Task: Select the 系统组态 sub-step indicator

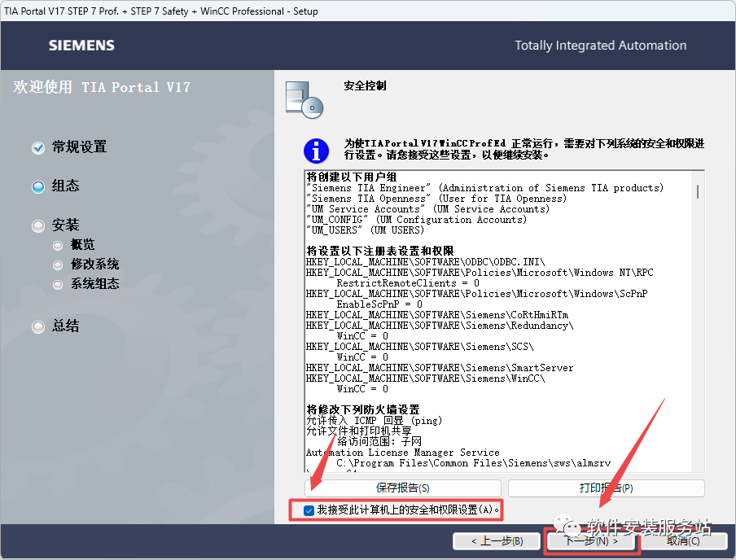Action: [x=58, y=284]
